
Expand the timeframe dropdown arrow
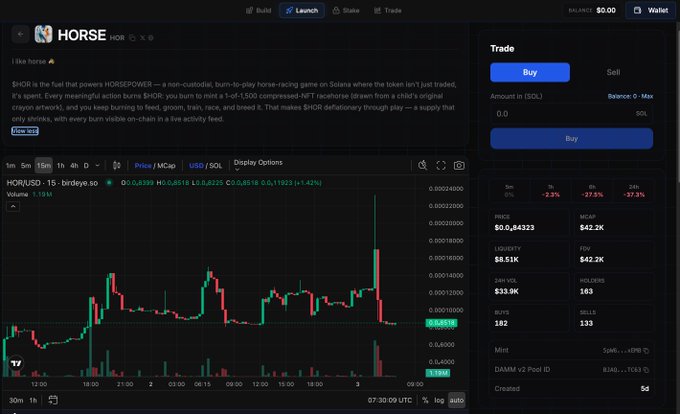pyautogui.click(x=98, y=166)
